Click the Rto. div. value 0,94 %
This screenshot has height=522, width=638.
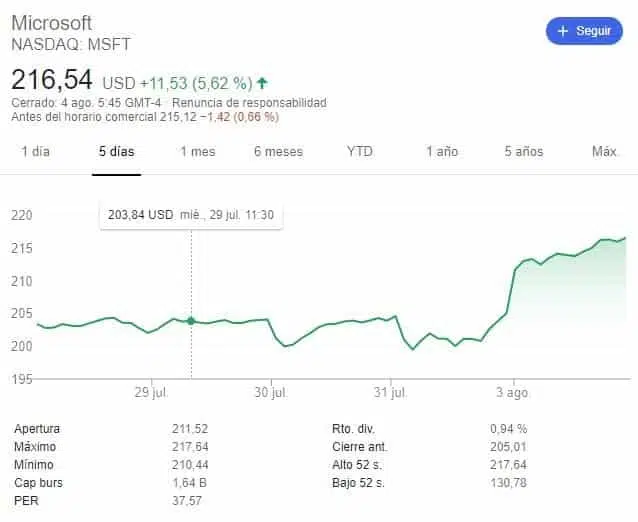[x=509, y=429]
